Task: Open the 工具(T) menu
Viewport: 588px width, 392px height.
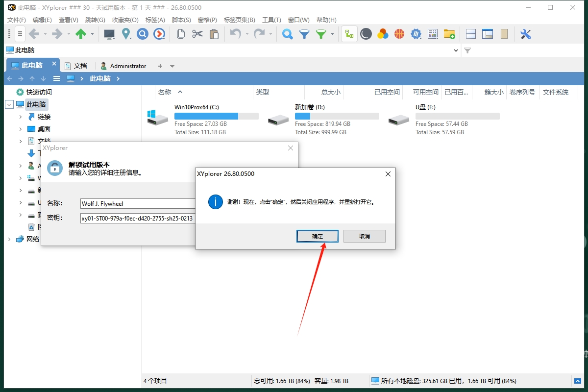Action: (x=271, y=20)
